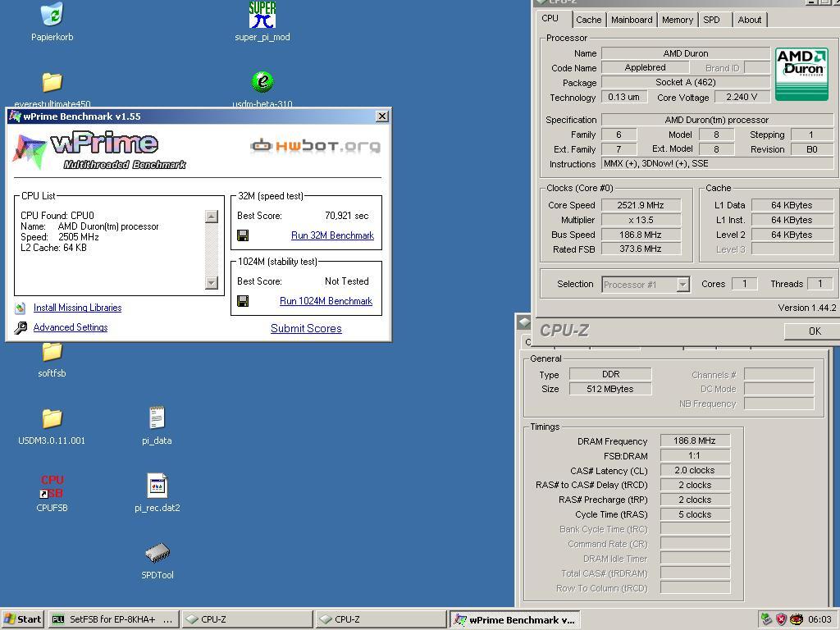Click the AMD Duron logo in CPU-Z
840x630 pixels.
point(801,74)
